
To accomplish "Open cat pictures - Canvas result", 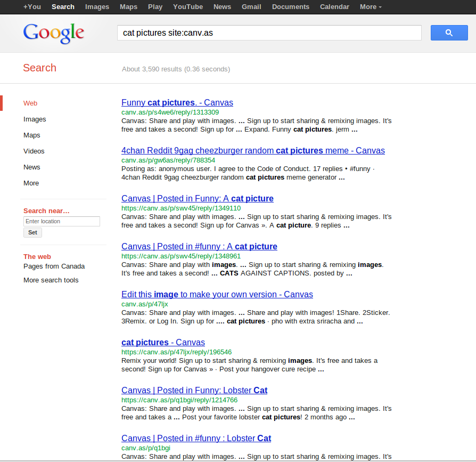I will click(x=163, y=343).
